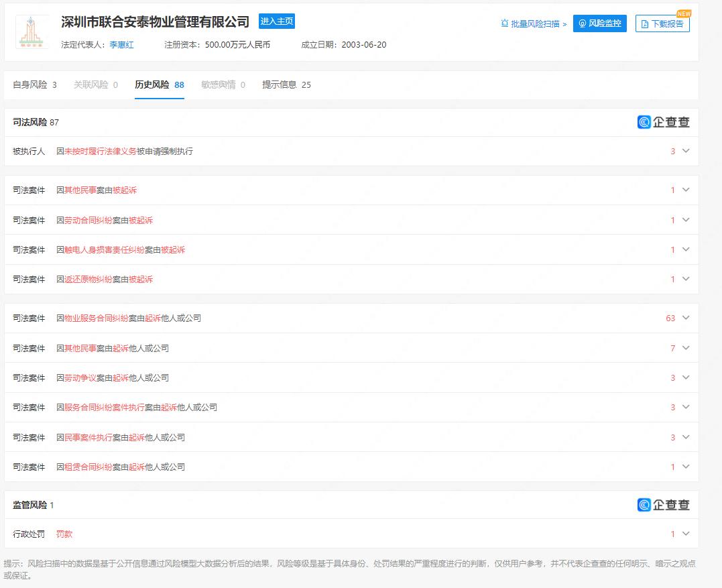722x588 pixels.
Task: Expand 民事案件执行 row chevron
Action: (x=686, y=437)
